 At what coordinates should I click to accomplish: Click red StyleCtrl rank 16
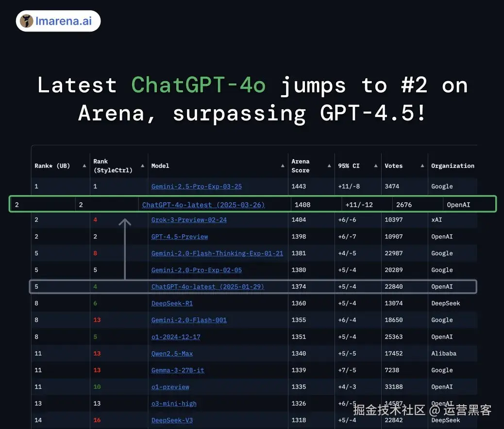pos(97,420)
